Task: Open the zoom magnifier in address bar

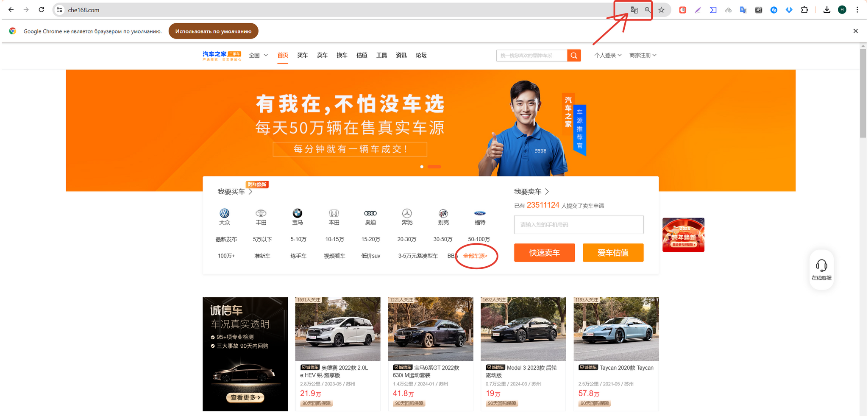Action: [648, 10]
